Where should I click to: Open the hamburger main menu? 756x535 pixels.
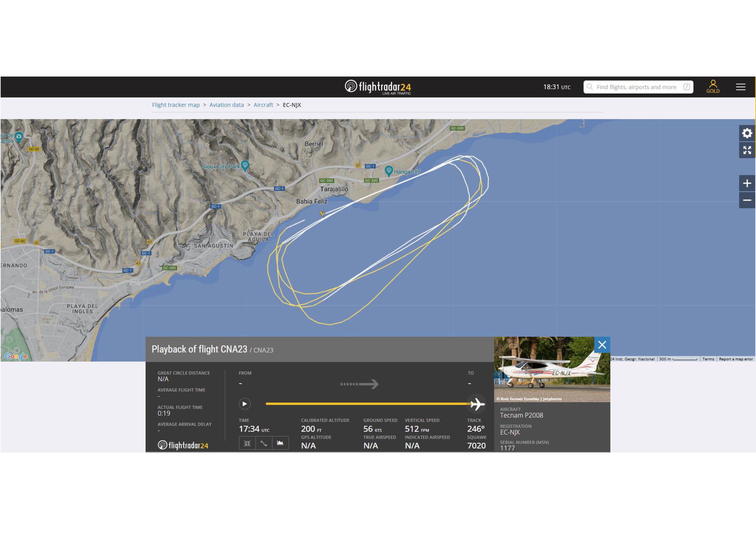coord(740,87)
